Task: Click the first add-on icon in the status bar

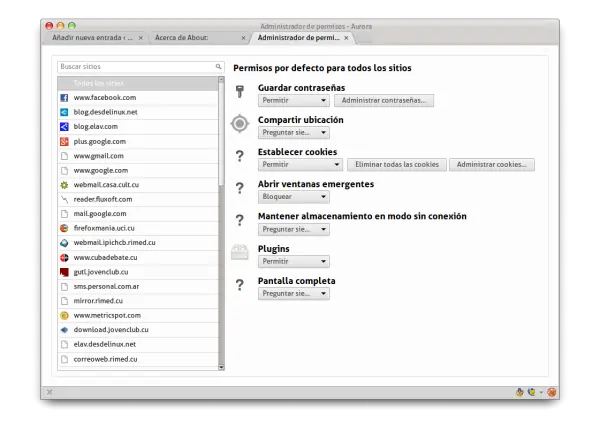Action: [x=519, y=392]
